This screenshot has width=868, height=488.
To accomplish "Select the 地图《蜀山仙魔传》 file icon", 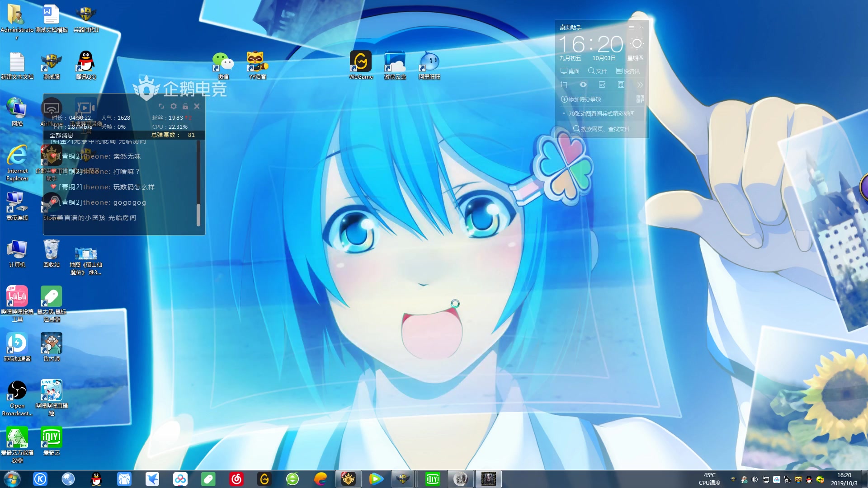I will [86, 261].
